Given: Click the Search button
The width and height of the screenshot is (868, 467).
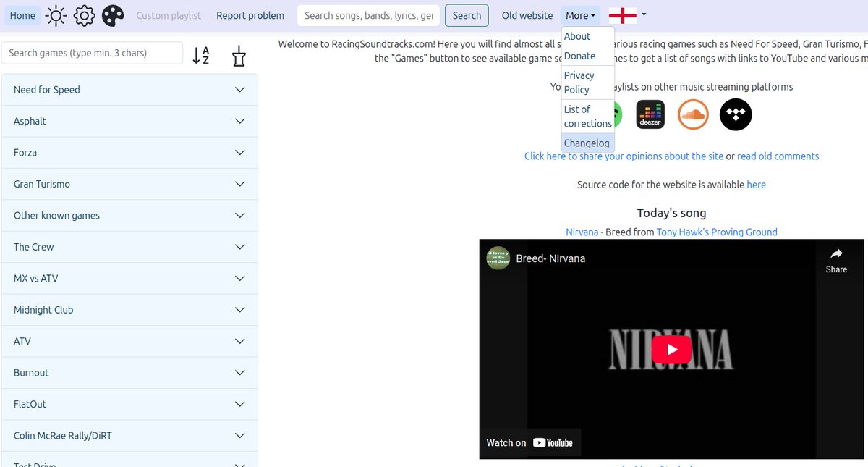Looking at the screenshot, I should coord(467,15).
